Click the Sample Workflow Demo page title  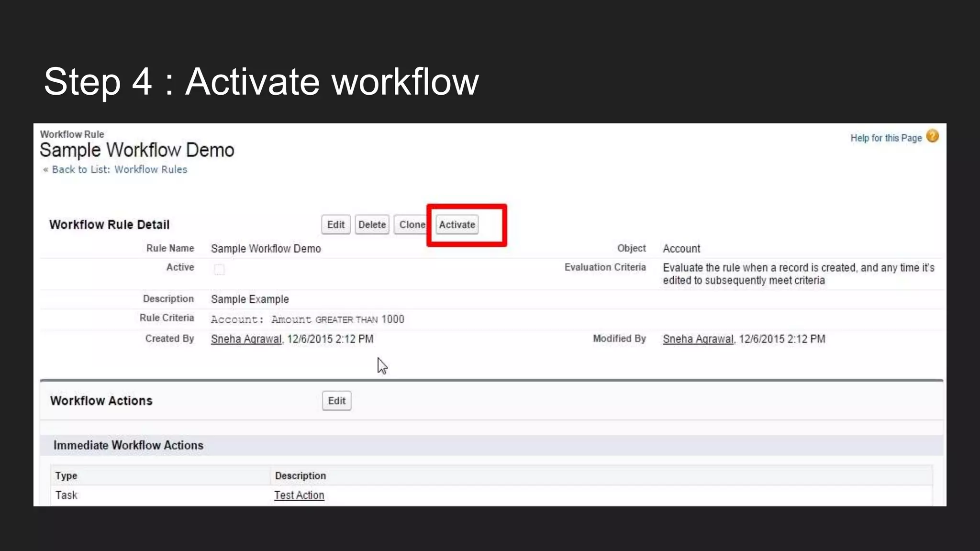[x=137, y=150]
